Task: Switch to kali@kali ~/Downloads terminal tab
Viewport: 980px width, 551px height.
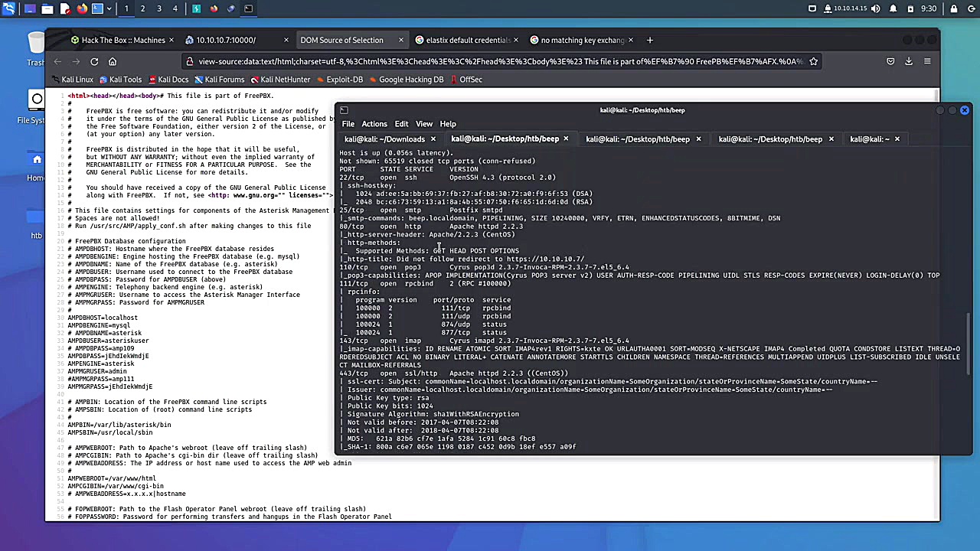Action: click(384, 139)
